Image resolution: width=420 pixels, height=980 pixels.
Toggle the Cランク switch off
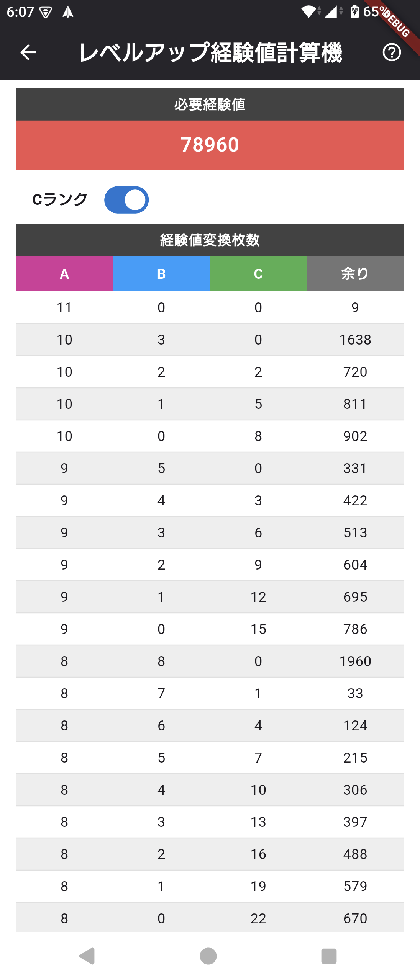click(x=126, y=200)
